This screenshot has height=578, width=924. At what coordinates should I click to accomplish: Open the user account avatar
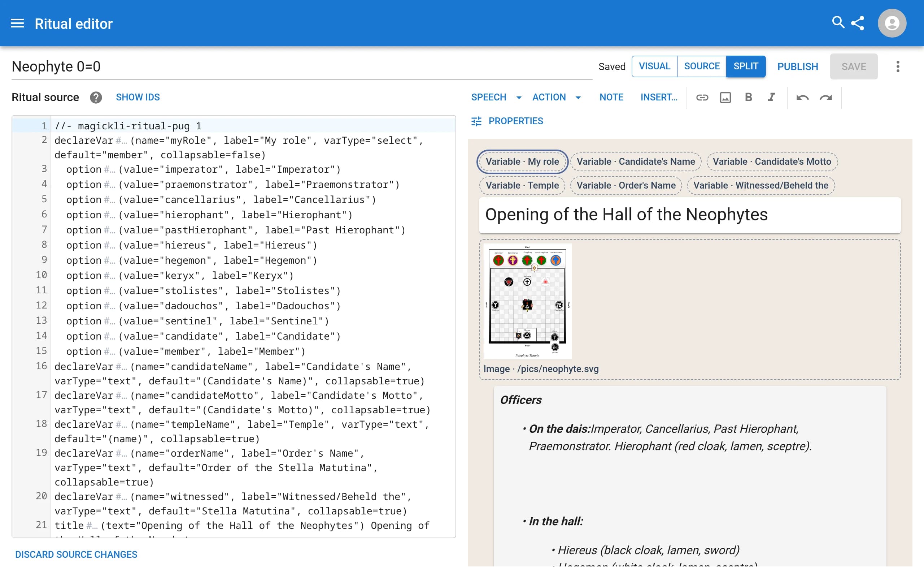pos(892,23)
